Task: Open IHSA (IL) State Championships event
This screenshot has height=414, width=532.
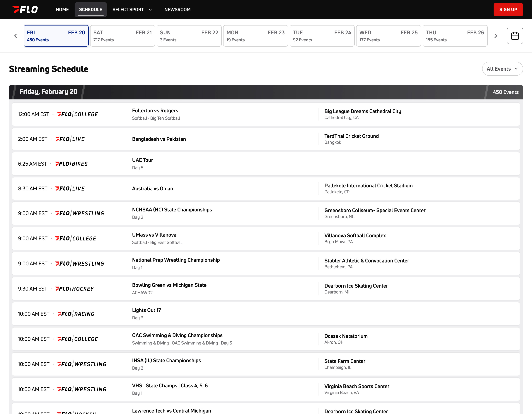Action: point(266,364)
